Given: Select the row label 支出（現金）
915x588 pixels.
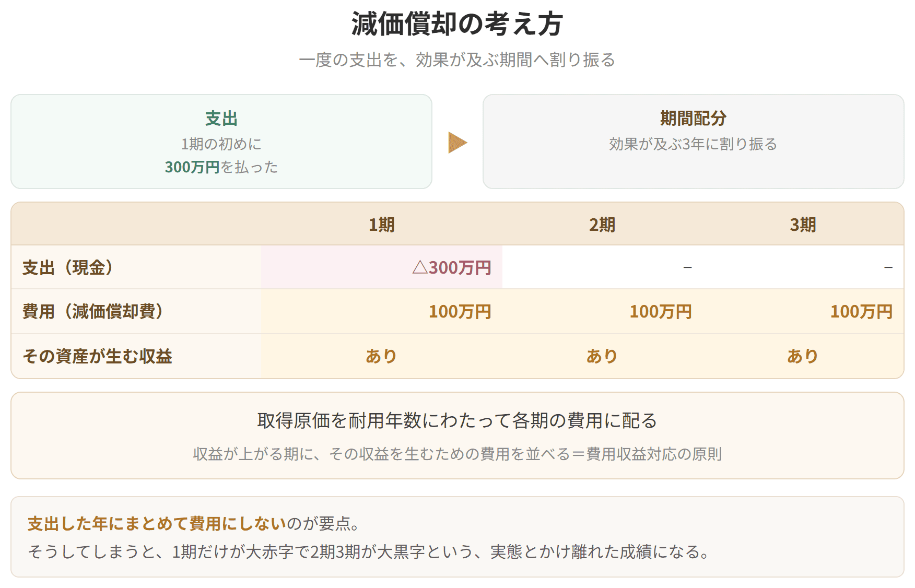Looking at the screenshot, I should coord(68,267).
